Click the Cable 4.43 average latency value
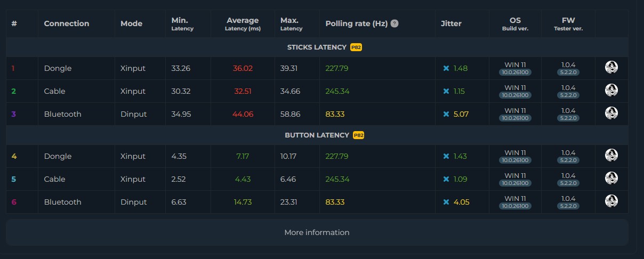 (x=243, y=179)
